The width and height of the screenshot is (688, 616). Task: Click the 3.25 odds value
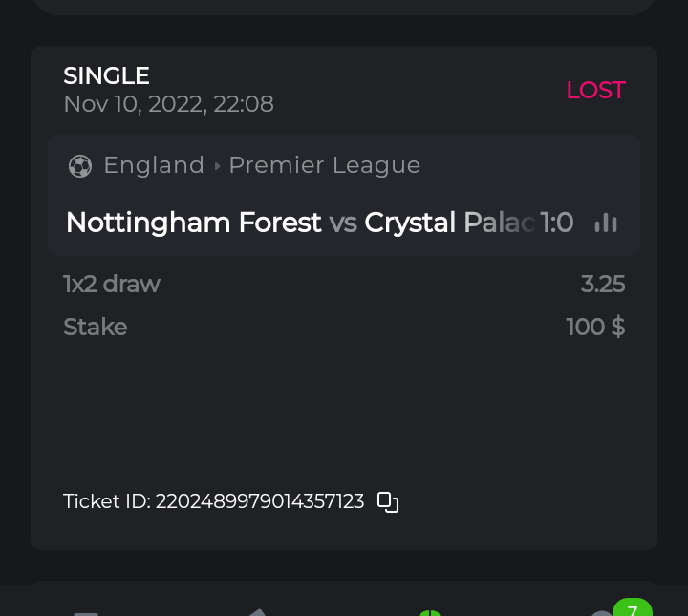click(603, 284)
